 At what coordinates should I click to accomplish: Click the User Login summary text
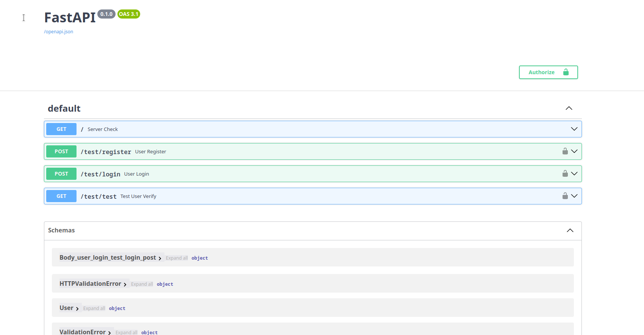click(x=136, y=174)
